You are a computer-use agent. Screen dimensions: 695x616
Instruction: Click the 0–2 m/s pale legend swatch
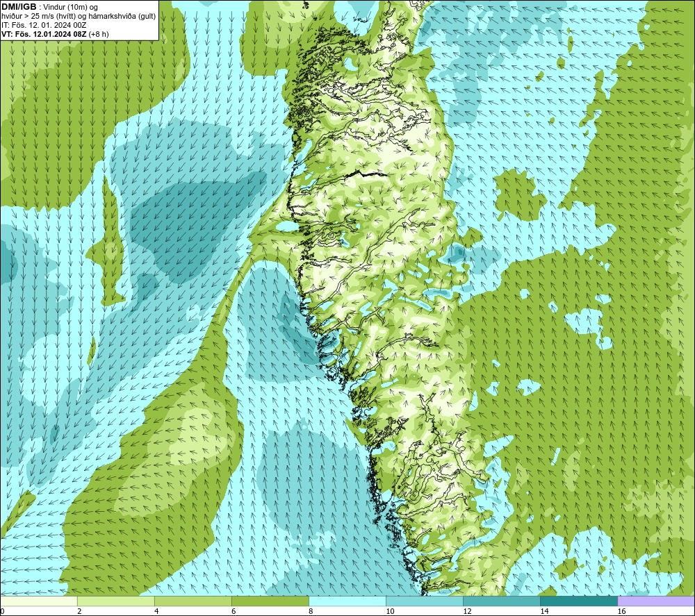[39, 601]
